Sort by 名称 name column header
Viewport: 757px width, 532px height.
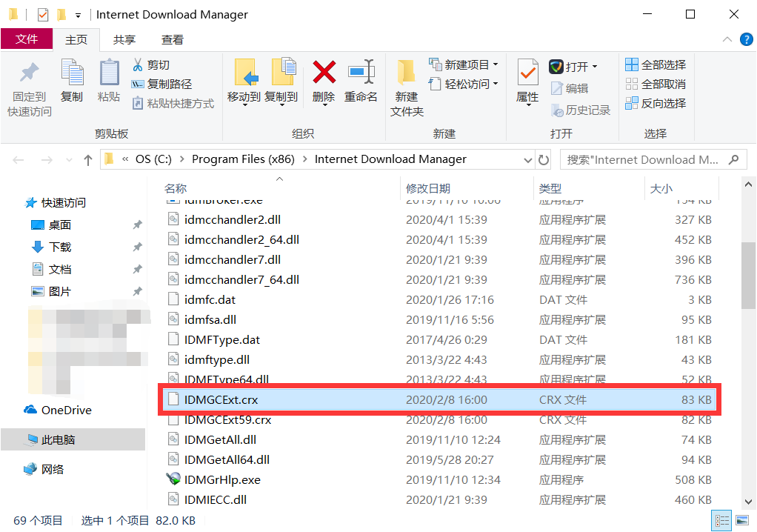click(176, 188)
